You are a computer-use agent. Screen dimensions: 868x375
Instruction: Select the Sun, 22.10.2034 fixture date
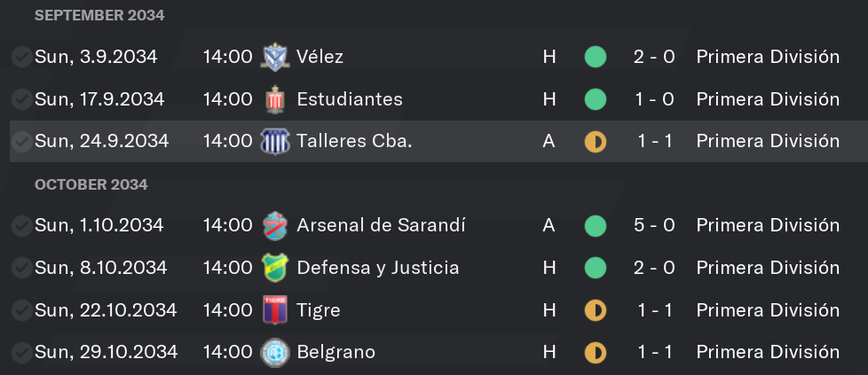[106, 309]
